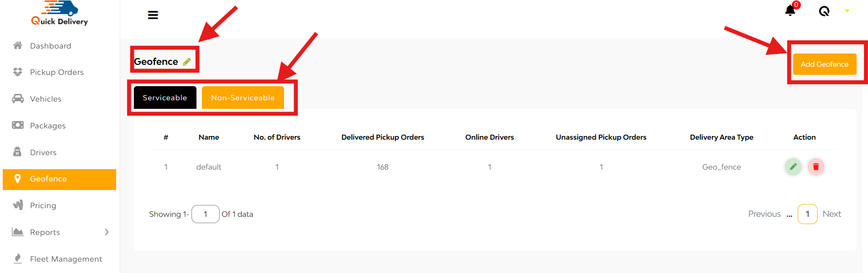Open the yellow profile dropdown arrow

847,11
